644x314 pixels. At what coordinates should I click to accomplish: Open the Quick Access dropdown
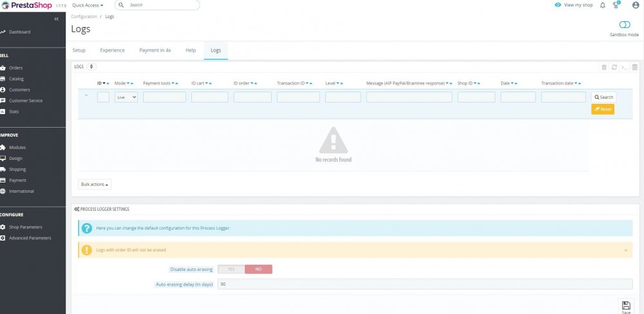pos(88,5)
